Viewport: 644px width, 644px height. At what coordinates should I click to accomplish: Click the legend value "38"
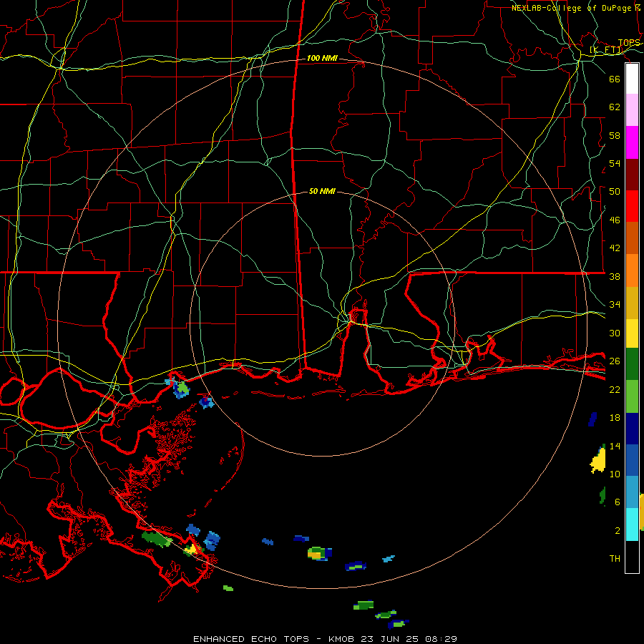click(x=615, y=277)
